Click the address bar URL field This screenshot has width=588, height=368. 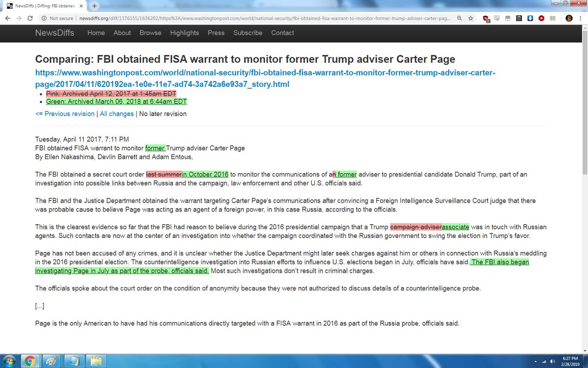point(265,18)
